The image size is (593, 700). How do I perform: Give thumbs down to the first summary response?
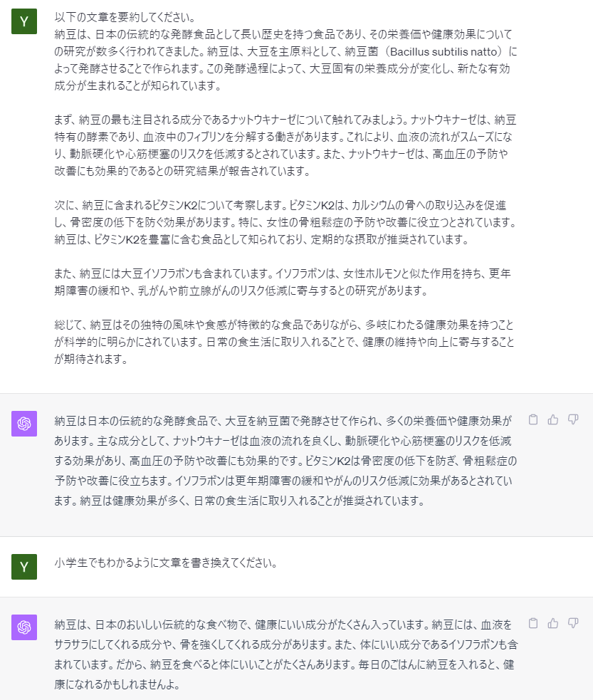(573, 419)
